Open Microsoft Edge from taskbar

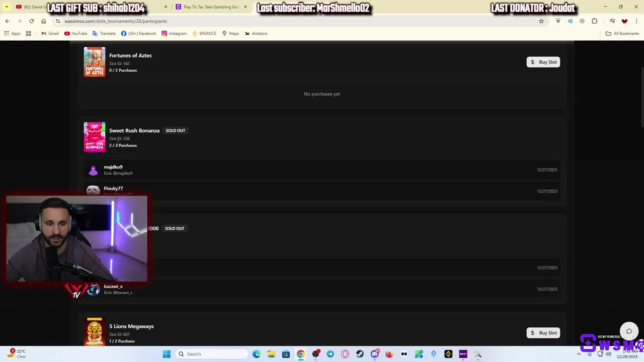257,354
